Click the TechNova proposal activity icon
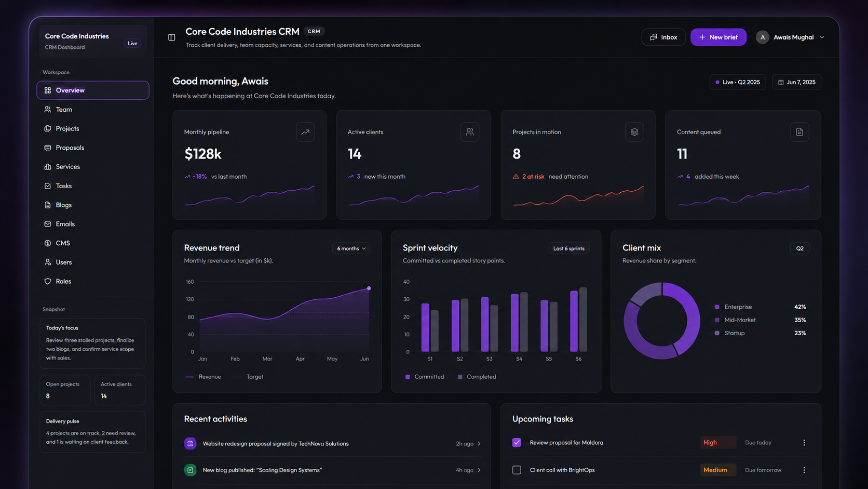868x489 pixels. pos(191,444)
